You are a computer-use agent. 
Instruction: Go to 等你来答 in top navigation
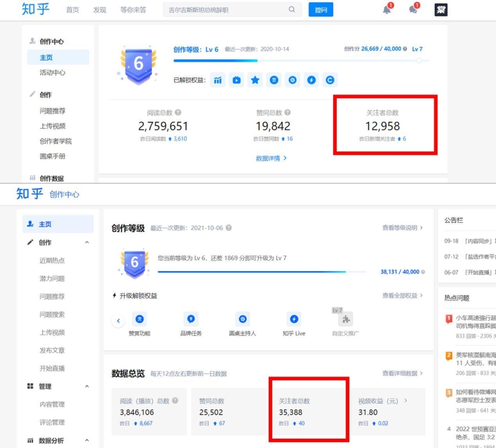133,10
